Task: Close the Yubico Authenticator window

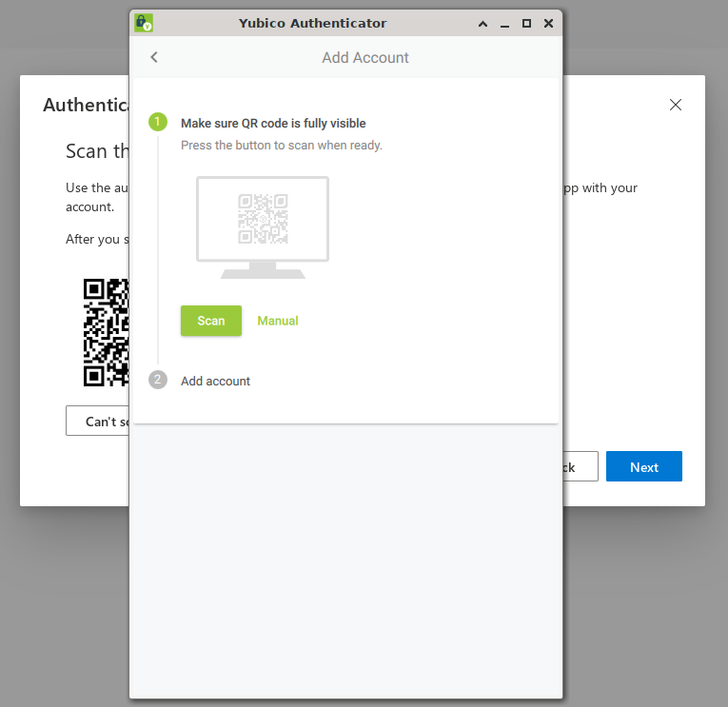Action: pyautogui.click(x=548, y=23)
